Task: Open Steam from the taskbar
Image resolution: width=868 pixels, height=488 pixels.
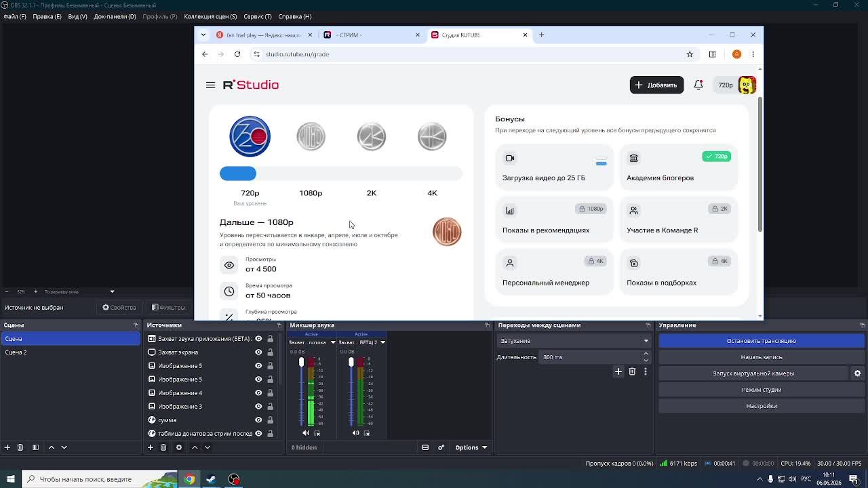Action: 211,479
